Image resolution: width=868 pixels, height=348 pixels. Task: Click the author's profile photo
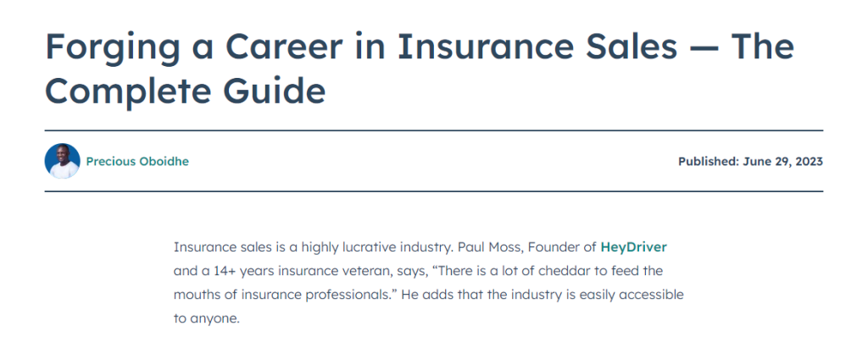(62, 161)
